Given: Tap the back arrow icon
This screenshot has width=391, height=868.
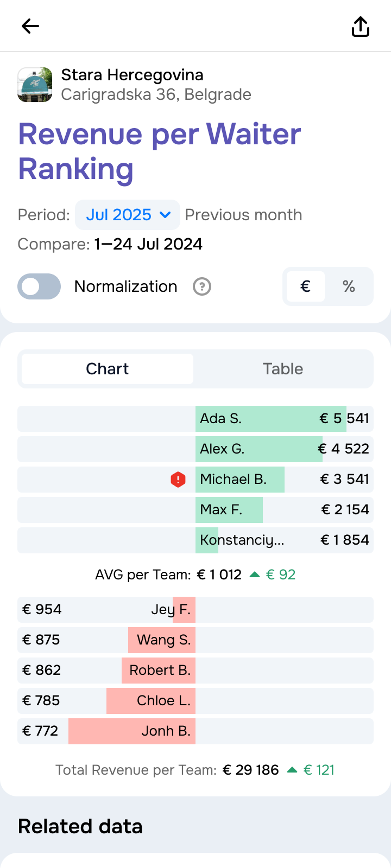Looking at the screenshot, I should [x=30, y=26].
